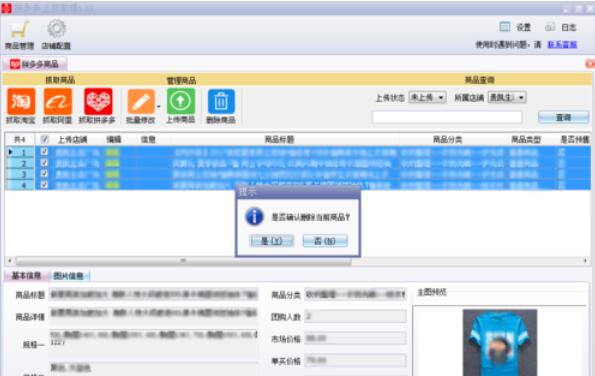Click the green 上传商品 upload icon
Viewport: 595px width, 376px height.
(x=181, y=101)
